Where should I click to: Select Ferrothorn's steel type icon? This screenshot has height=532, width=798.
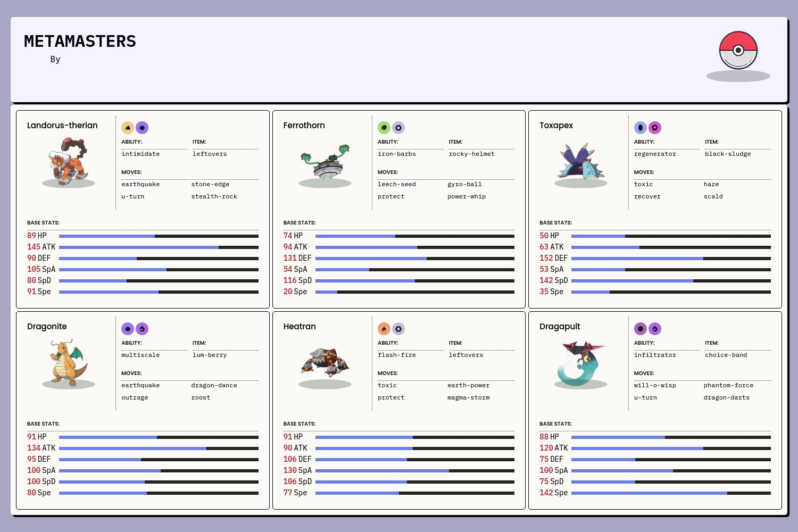398,128
